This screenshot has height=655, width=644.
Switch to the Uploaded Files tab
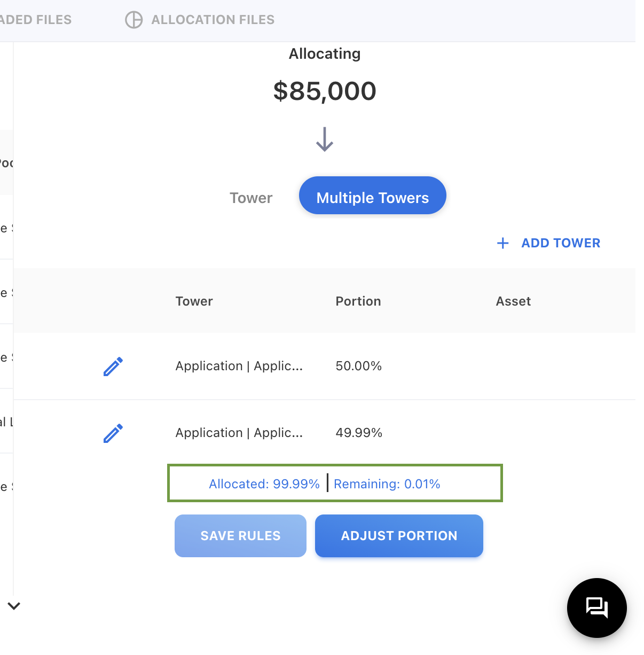(36, 20)
